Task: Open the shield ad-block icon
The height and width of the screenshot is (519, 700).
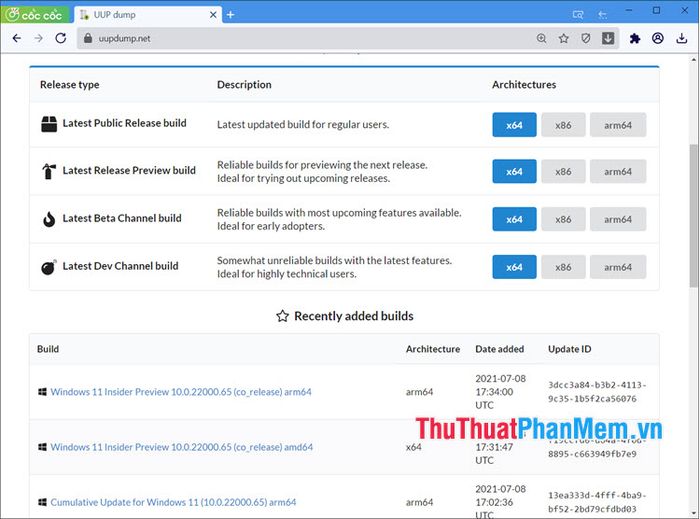Action: [586, 38]
